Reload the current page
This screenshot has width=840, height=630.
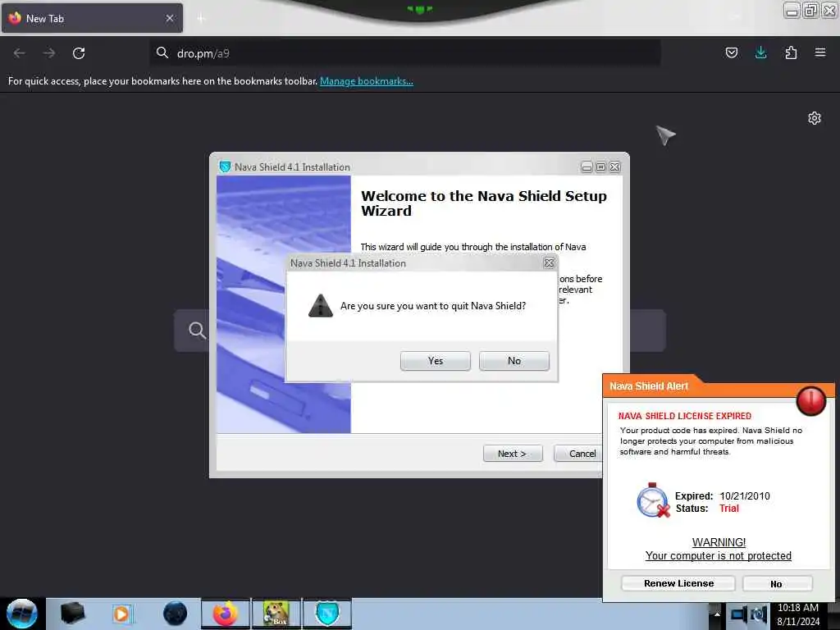(x=79, y=53)
